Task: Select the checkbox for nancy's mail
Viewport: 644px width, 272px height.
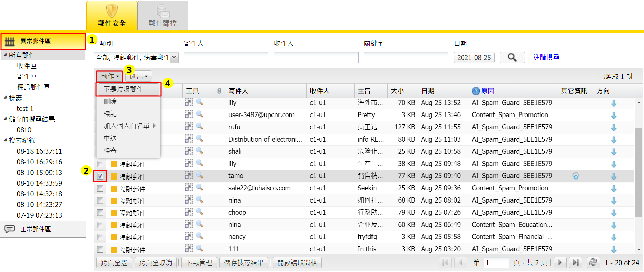Action: pos(100,237)
